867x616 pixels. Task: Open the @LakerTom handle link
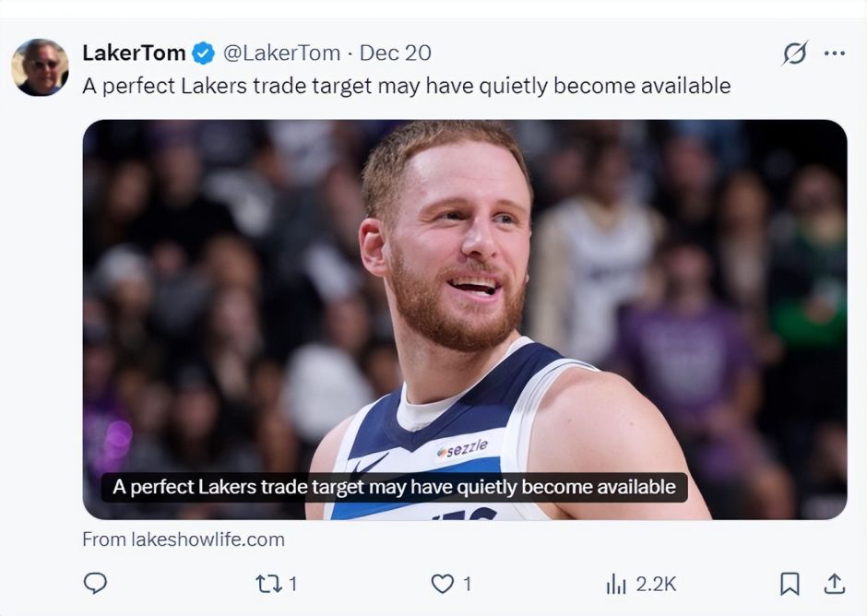281,53
